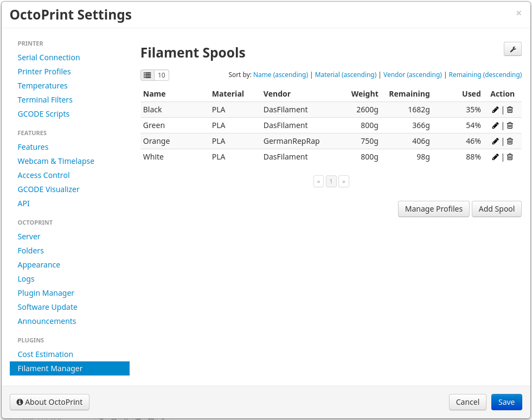The width and height of the screenshot is (532, 420).
Task: Sort spools by Vendor ascending
Action: pyautogui.click(x=412, y=75)
